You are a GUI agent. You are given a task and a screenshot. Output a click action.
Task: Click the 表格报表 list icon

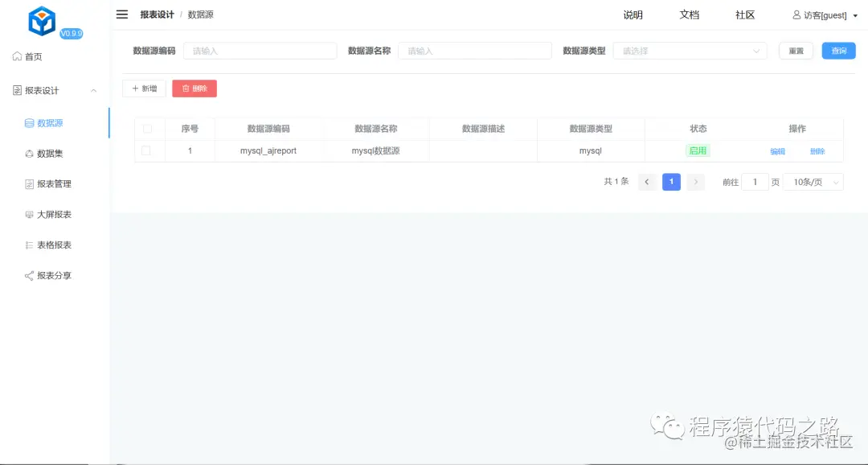coord(30,245)
